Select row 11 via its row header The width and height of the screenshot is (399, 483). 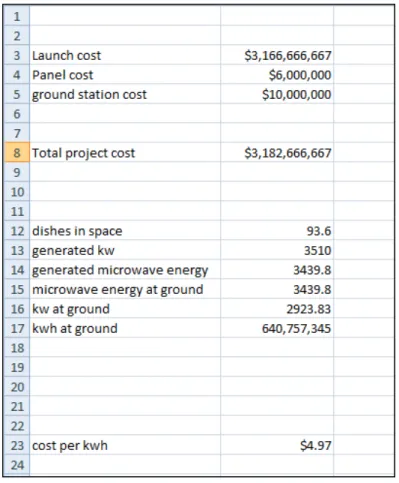[x=17, y=211]
